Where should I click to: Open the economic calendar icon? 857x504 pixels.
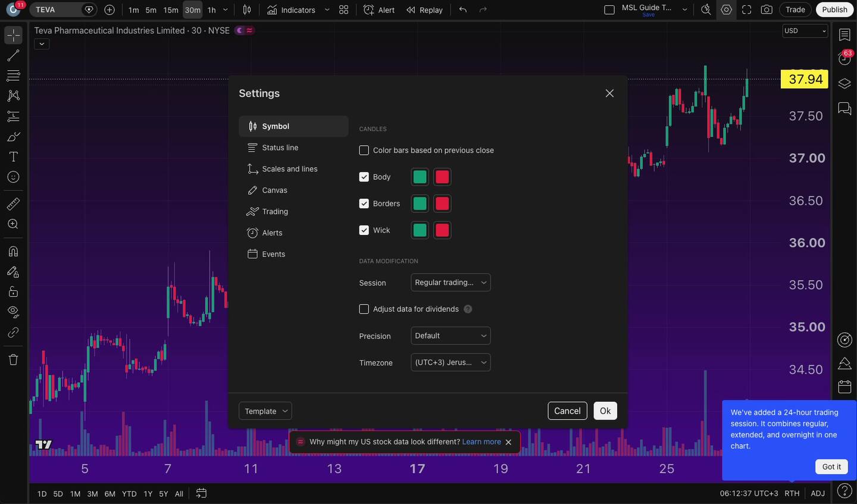tap(845, 387)
